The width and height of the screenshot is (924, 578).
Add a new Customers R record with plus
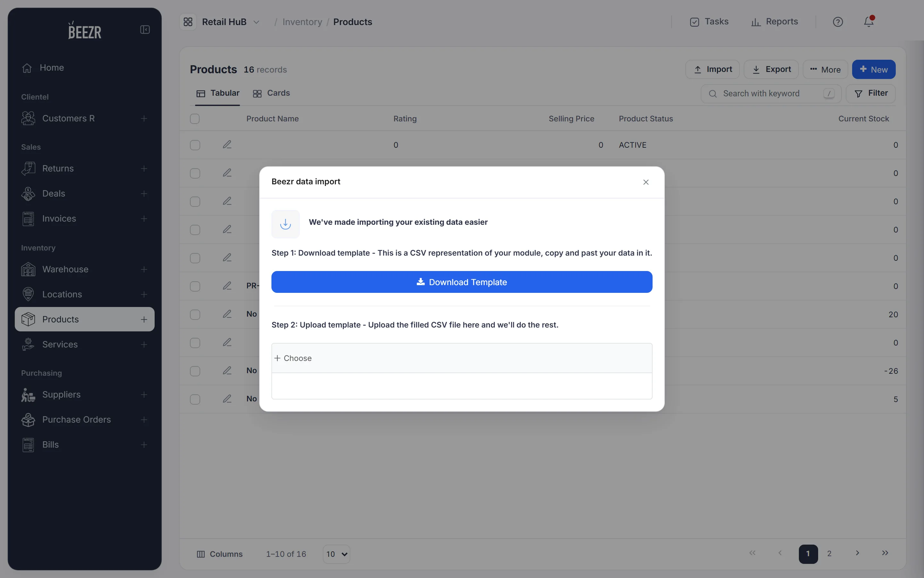click(144, 118)
